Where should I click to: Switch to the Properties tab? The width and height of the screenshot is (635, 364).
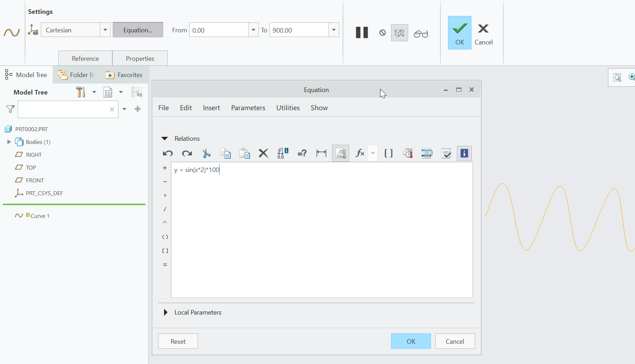[140, 58]
